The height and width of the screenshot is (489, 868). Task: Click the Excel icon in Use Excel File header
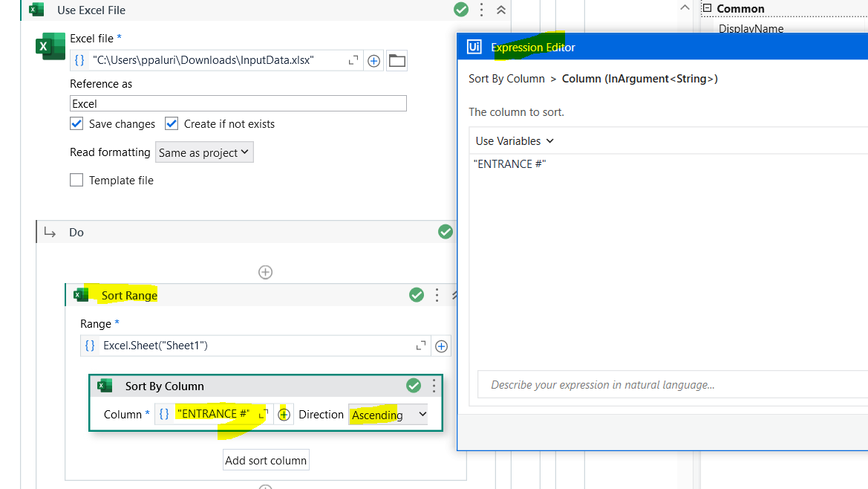click(x=36, y=10)
